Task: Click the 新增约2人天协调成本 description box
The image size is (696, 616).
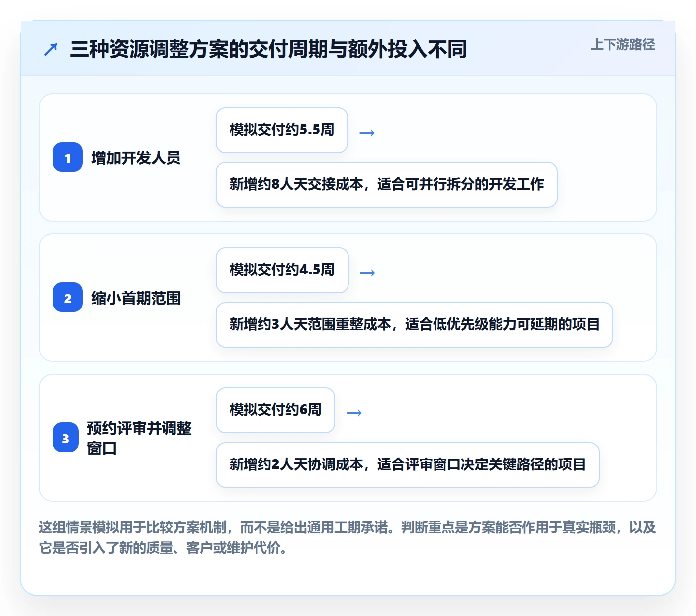Action: [x=408, y=465]
